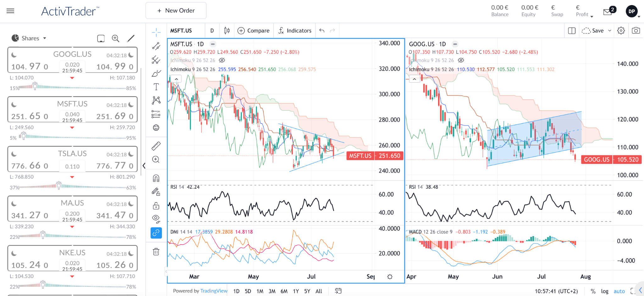Screen dimensions: 644x296
Task: Select the pattern drawing tool
Action: pyautogui.click(x=156, y=100)
